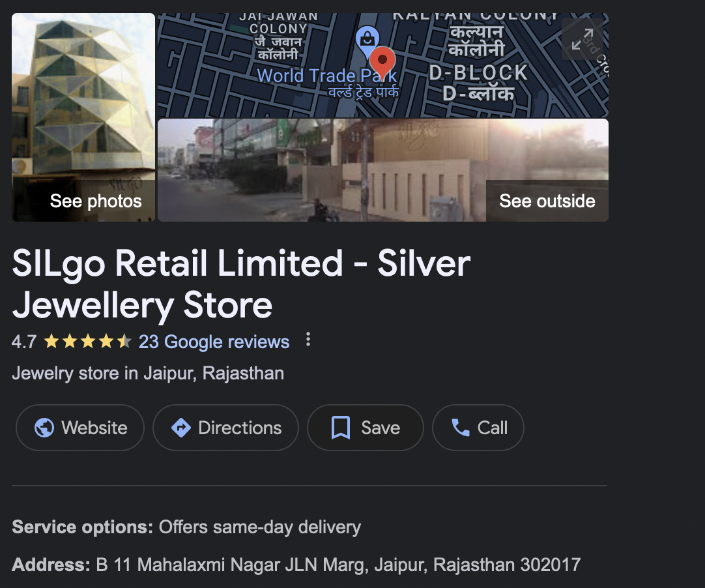
Task: Click the Directions button label
Action: pyautogui.click(x=240, y=428)
